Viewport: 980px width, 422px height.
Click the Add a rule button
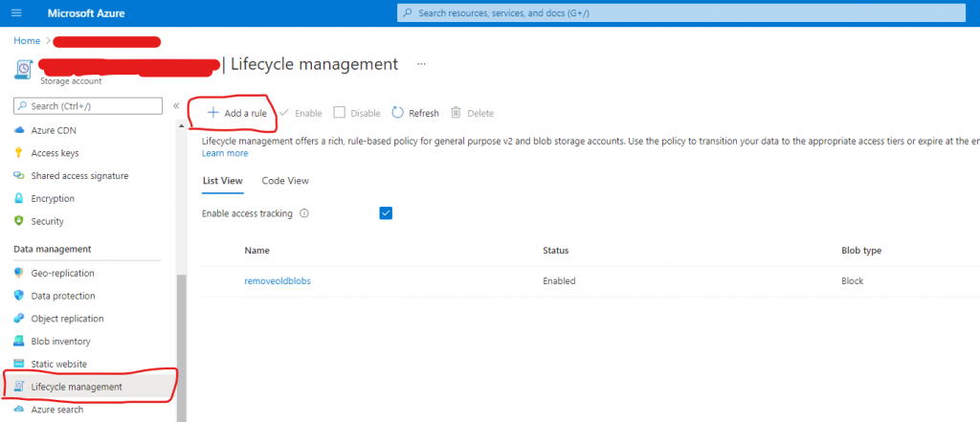(237, 113)
